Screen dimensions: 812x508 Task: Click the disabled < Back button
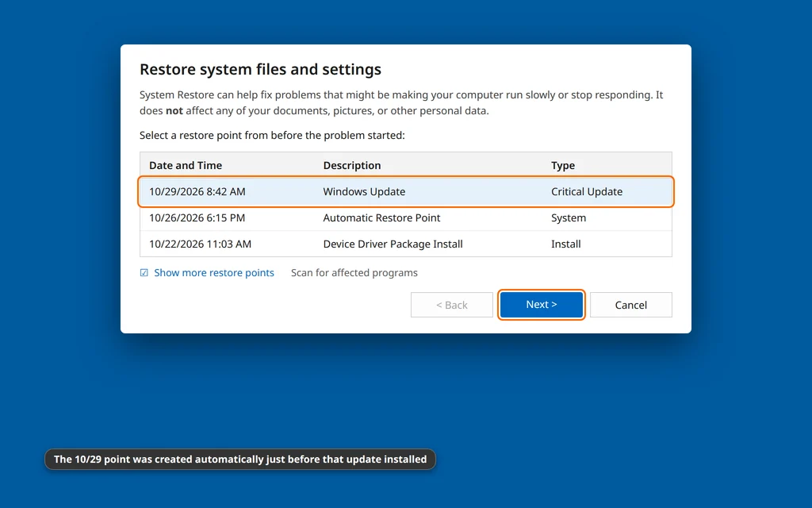[x=451, y=305]
